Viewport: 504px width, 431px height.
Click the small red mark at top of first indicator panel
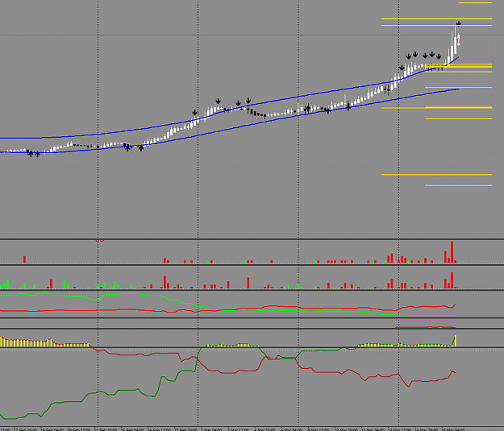100,240
